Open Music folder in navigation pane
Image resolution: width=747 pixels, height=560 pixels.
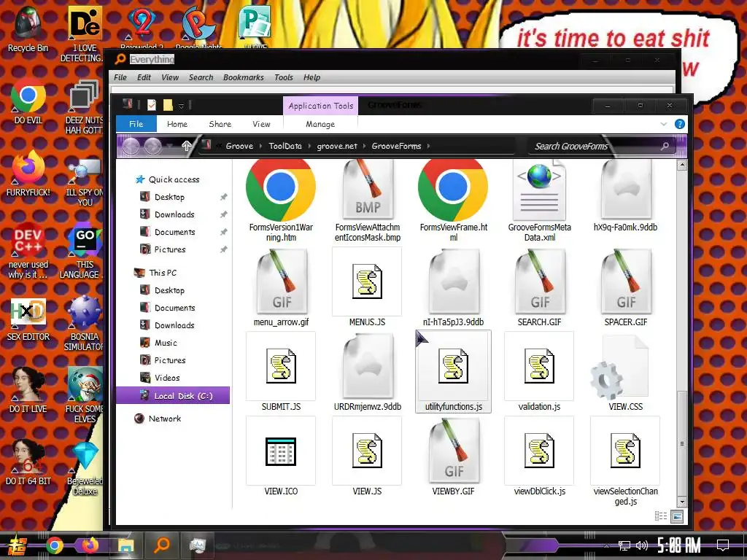[x=166, y=343]
